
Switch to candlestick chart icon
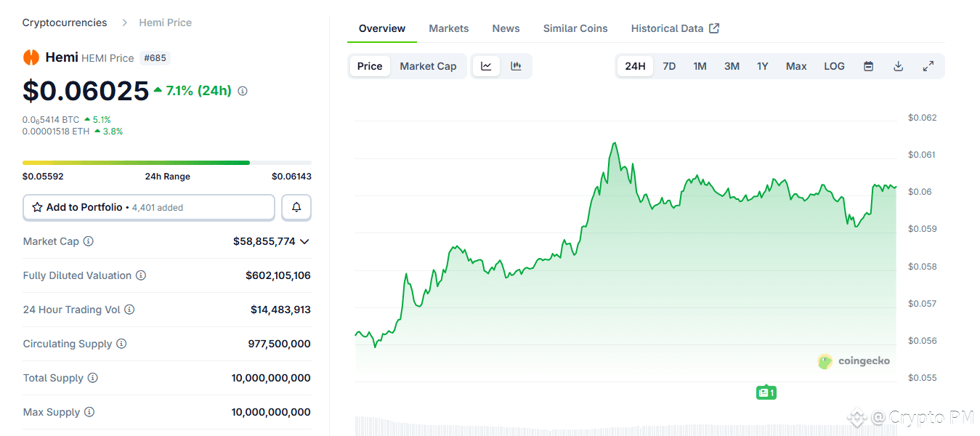click(x=516, y=66)
